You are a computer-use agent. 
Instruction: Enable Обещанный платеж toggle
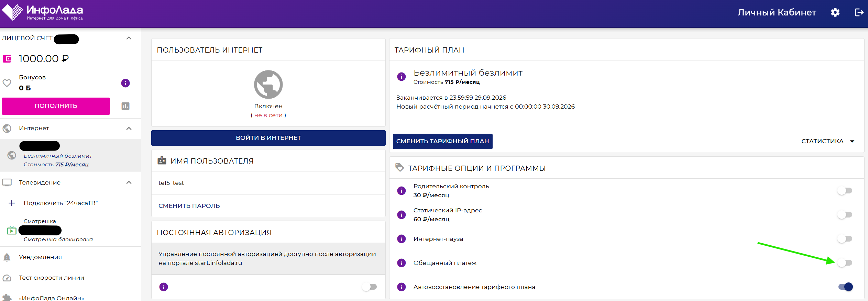tap(845, 263)
